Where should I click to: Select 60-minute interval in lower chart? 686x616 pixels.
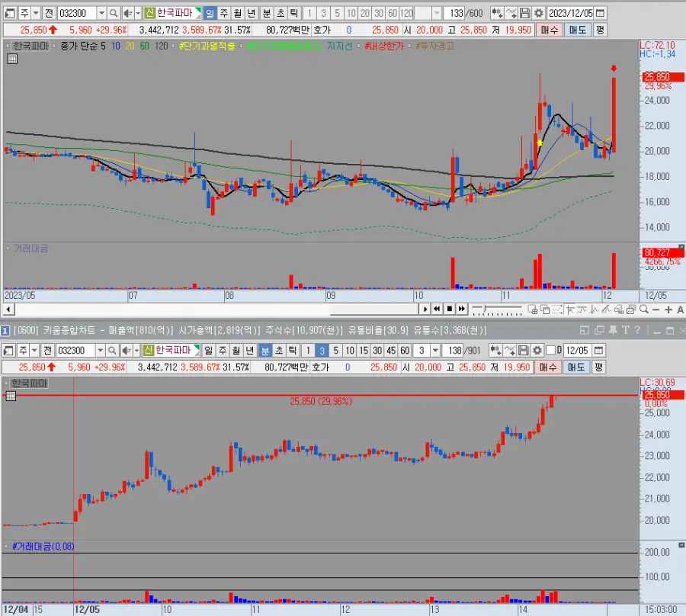point(406,351)
